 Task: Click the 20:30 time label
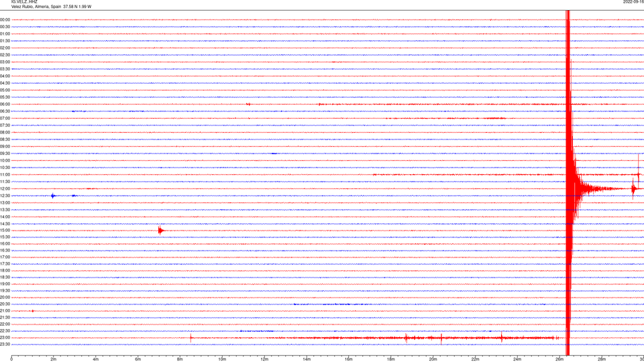(5, 304)
